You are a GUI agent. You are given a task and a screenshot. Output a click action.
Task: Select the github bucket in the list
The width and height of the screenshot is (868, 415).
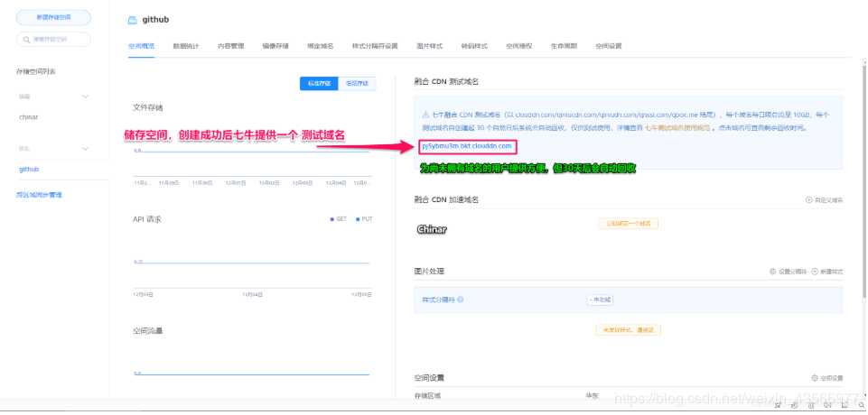(x=29, y=169)
